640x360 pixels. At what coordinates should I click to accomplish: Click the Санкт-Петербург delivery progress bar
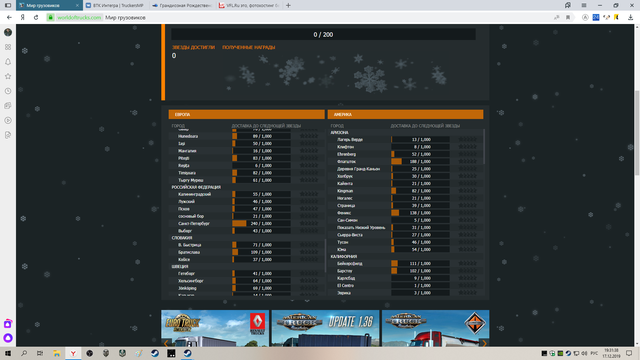(261, 223)
